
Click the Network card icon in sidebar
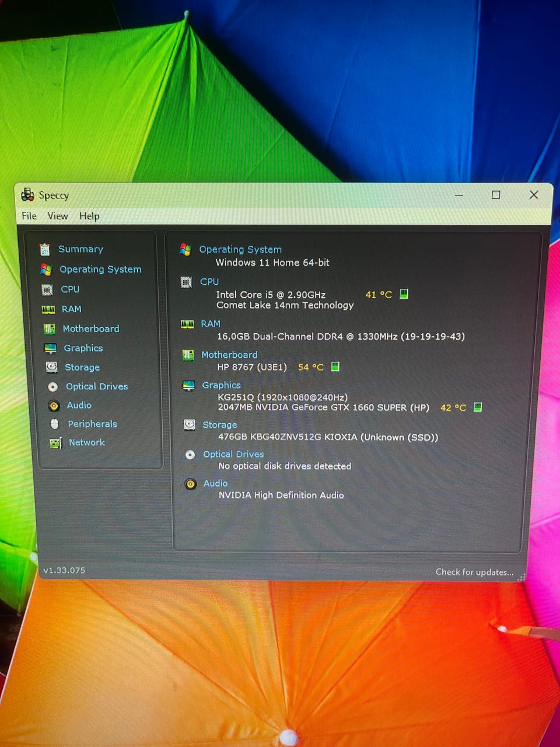(x=55, y=443)
